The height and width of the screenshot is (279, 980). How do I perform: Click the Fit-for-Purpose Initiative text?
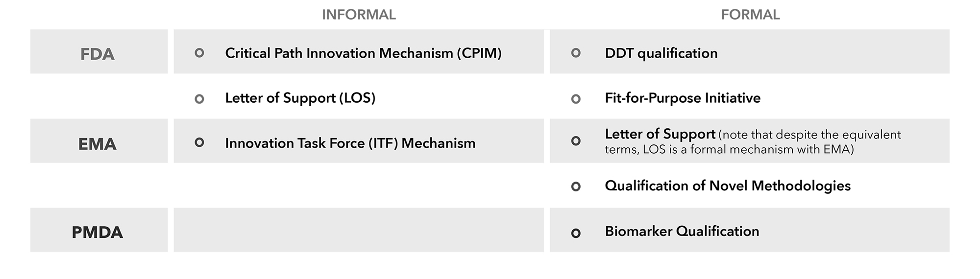coord(683,98)
